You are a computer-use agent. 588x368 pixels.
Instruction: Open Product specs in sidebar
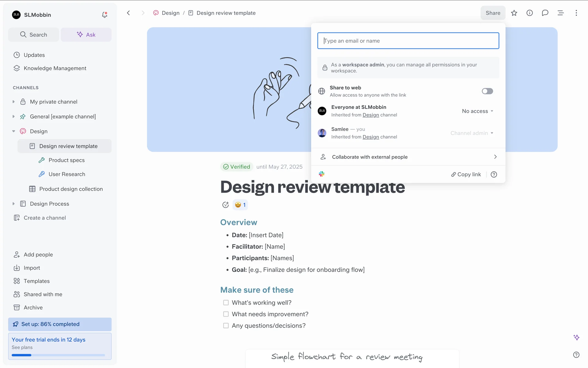66,160
